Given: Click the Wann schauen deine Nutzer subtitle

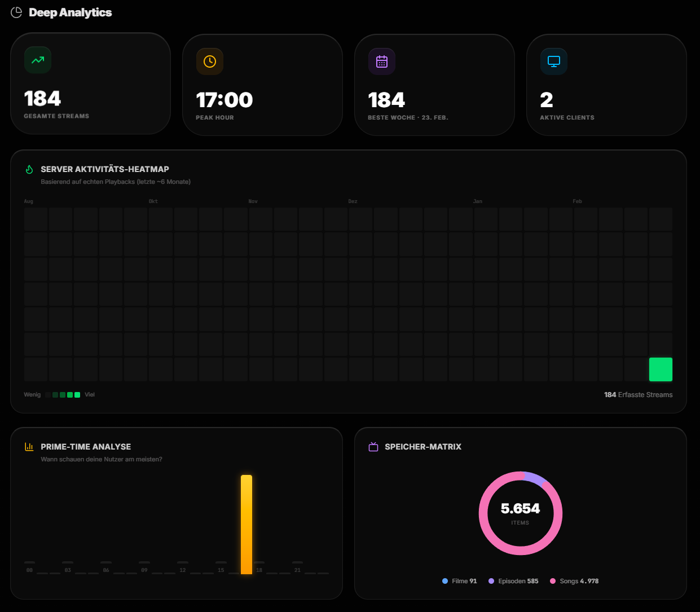Looking at the screenshot, I should [102, 460].
